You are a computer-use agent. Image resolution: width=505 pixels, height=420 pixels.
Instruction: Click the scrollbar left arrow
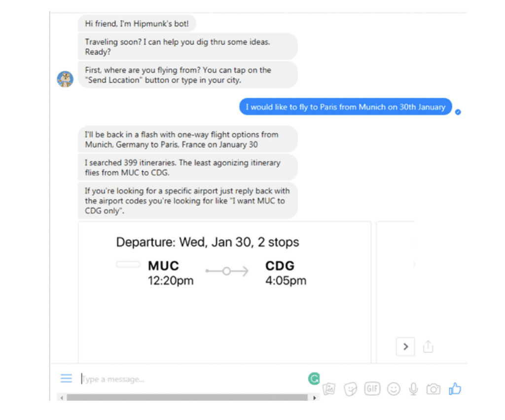pyautogui.click(x=62, y=398)
